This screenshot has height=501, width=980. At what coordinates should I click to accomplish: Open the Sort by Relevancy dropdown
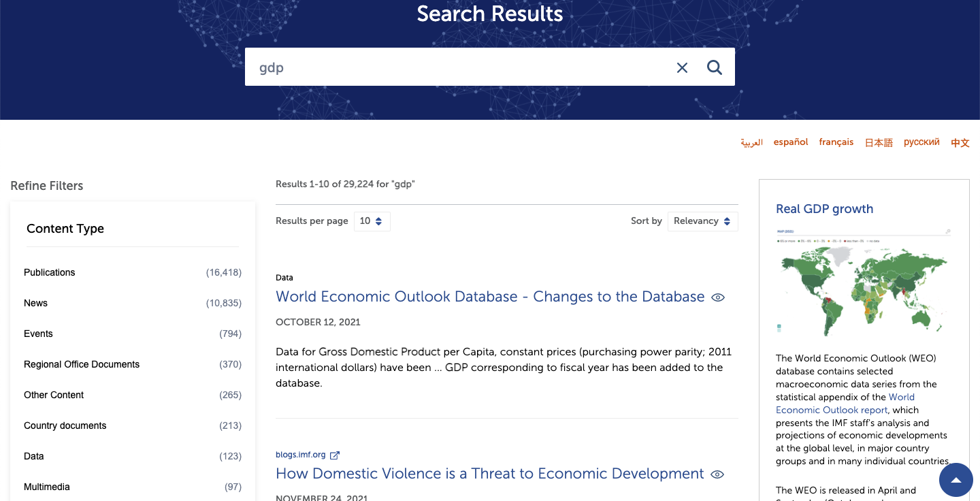tap(702, 221)
